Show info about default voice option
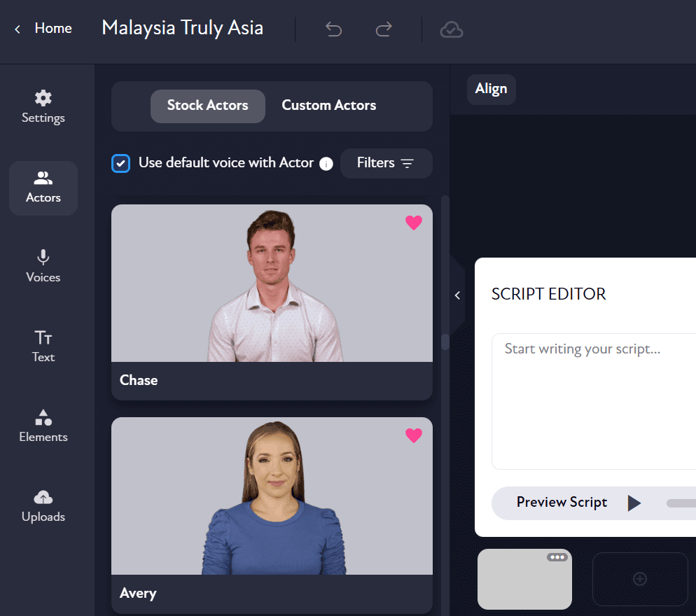This screenshot has width=696, height=616. 326,164
